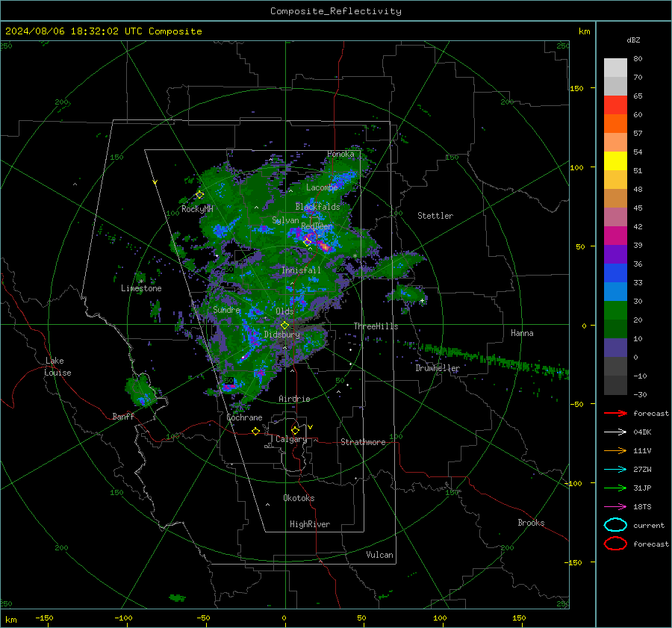This screenshot has height=628, width=672.
Task: Click the isolated storm cell north of Banff
Action: click(142, 391)
